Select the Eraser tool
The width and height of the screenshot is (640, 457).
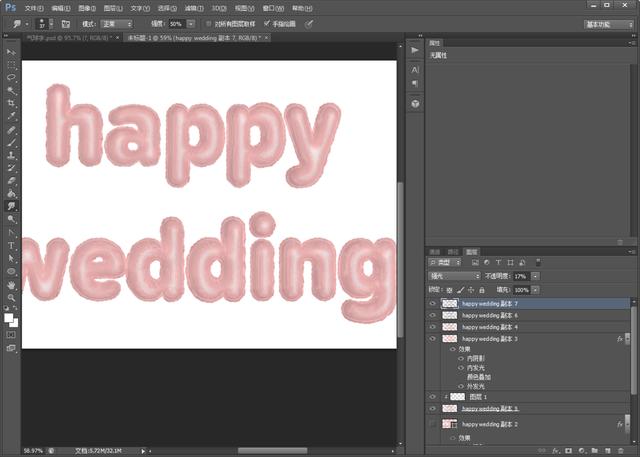coord(11,180)
